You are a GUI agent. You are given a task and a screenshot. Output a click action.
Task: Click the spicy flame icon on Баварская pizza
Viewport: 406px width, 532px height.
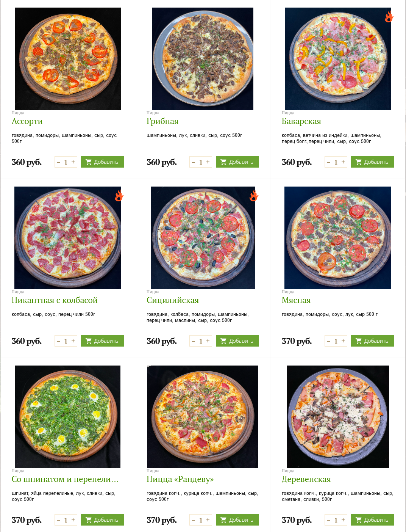point(389,17)
